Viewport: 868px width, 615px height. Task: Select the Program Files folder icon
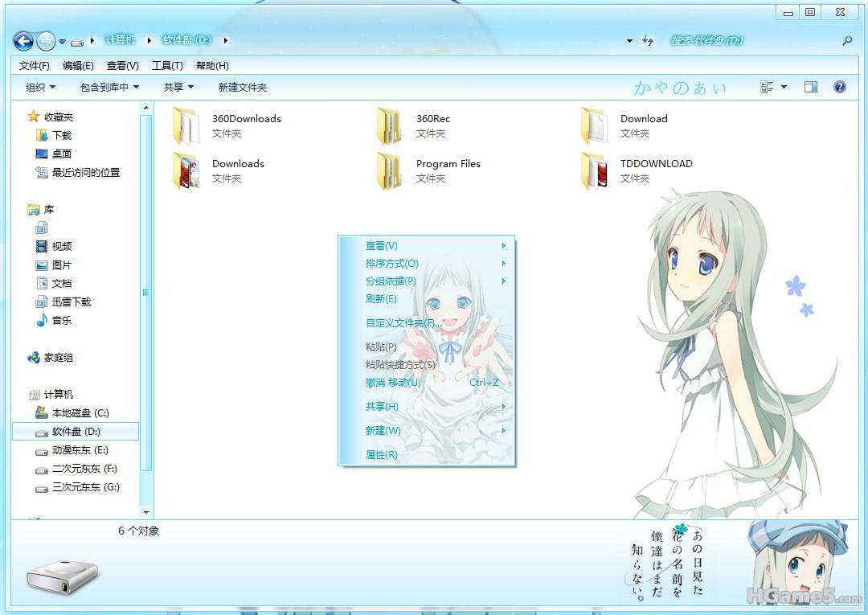(390, 171)
